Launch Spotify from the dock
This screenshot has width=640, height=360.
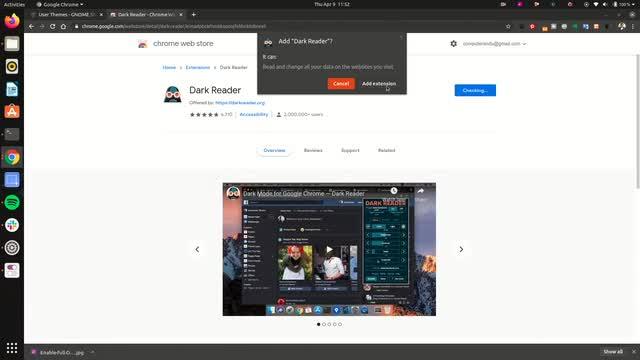tap(12, 202)
